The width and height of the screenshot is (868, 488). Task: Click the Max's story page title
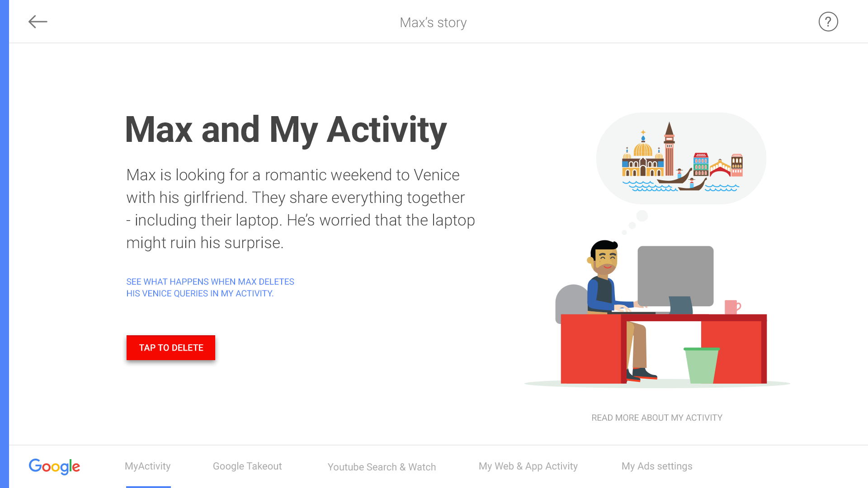tap(433, 23)
